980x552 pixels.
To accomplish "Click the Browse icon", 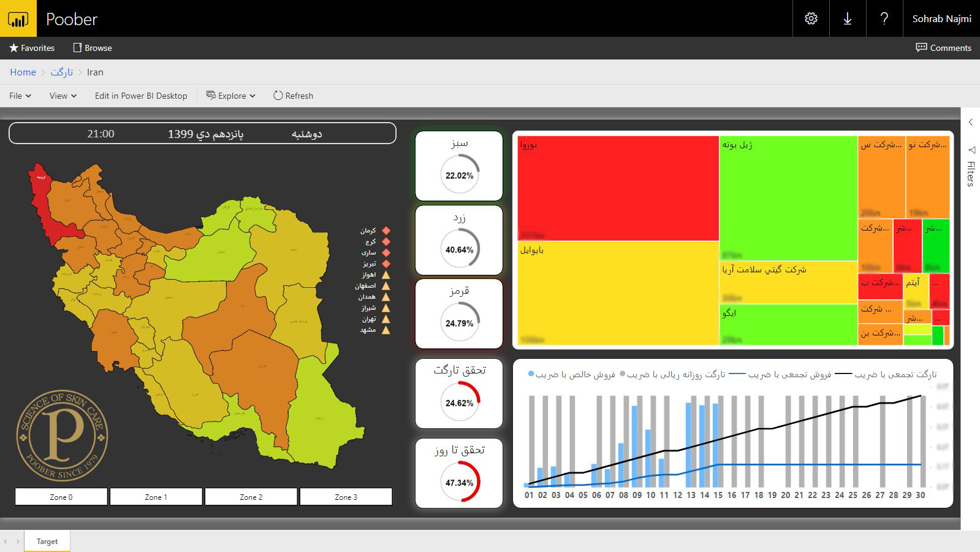I will [77, 48].
